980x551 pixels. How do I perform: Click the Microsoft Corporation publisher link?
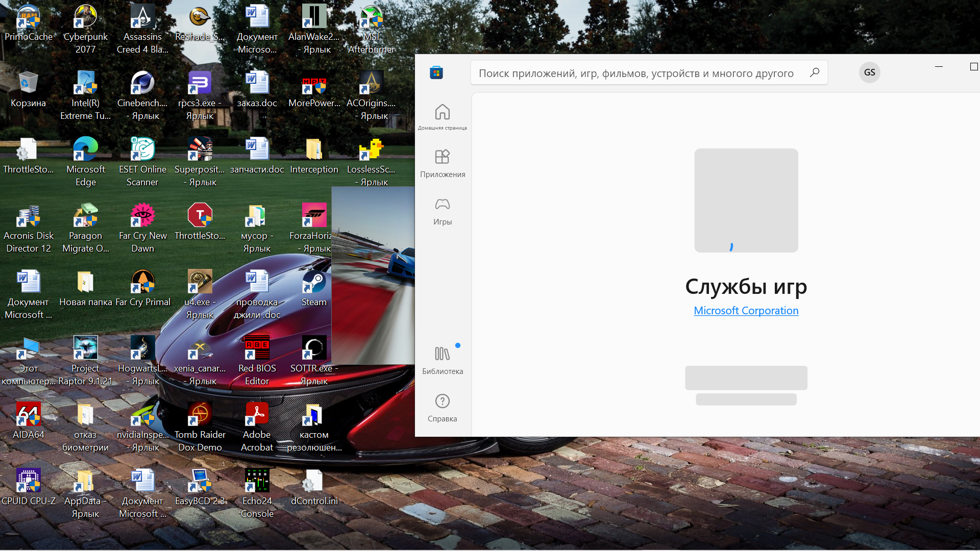click(x=746, y=311)
